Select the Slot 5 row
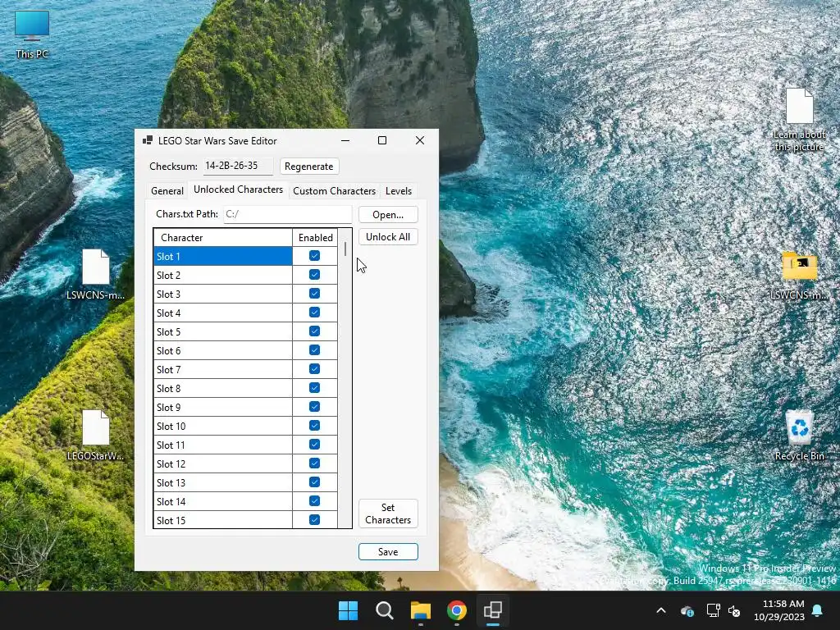The width and height of the screenshot is (840, 630). 223,331
